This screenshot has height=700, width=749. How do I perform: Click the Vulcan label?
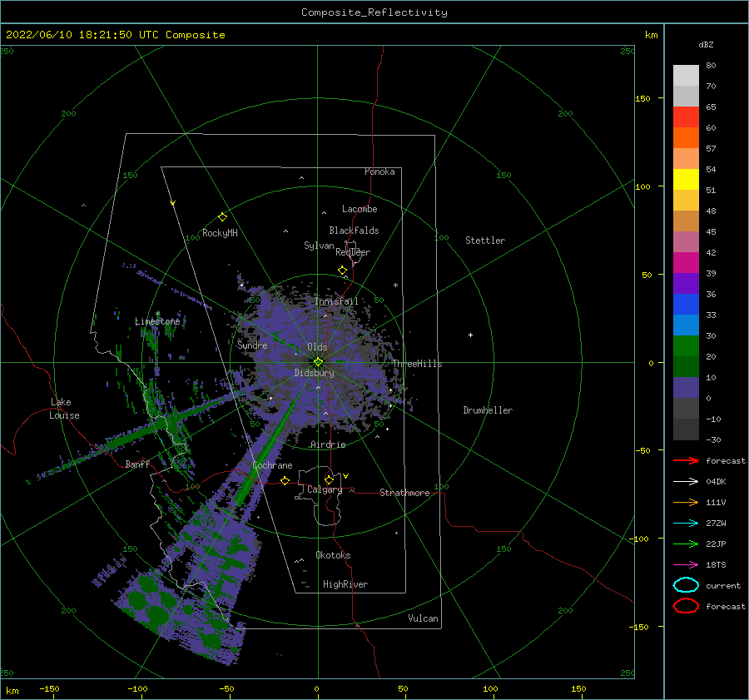(424, 618)
